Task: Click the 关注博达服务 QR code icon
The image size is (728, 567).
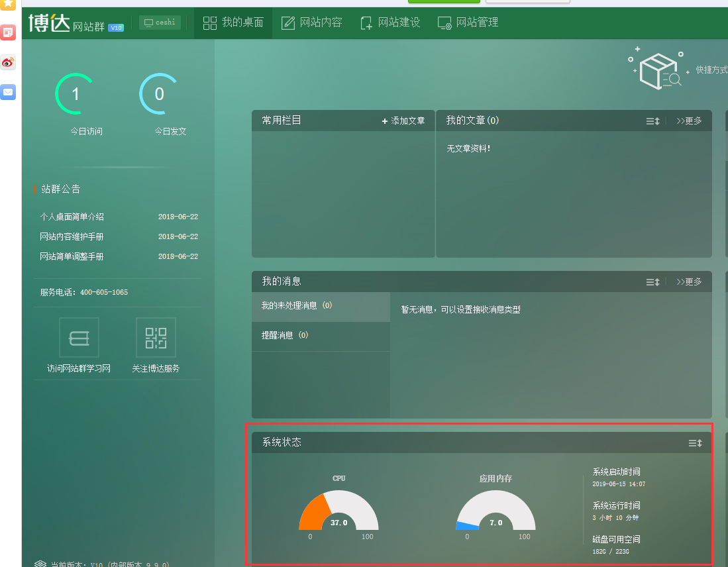Action: tap(156, 338)
